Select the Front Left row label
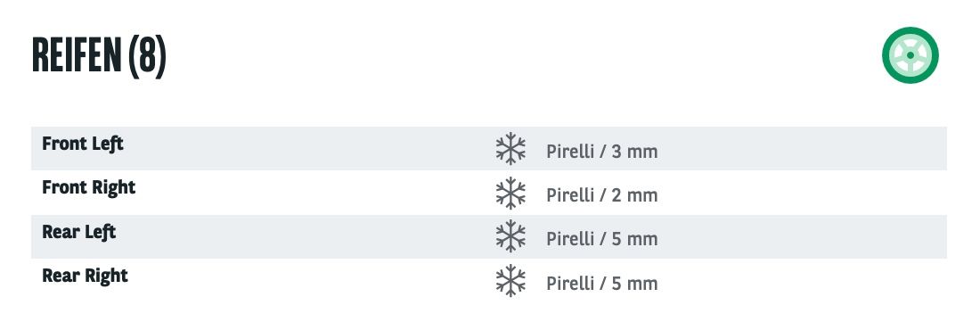Image resolution: width=980 pixels, height=330 pixels. (83, 144)
